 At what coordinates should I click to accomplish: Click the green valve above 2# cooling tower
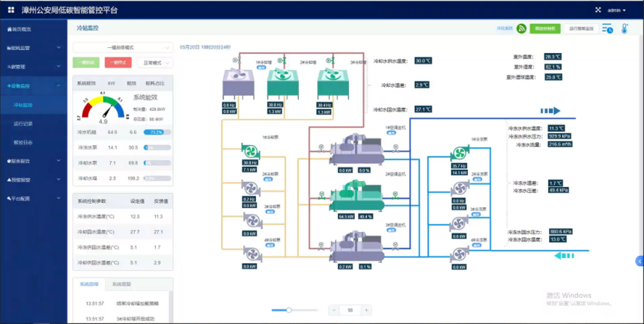pos(282,61)
